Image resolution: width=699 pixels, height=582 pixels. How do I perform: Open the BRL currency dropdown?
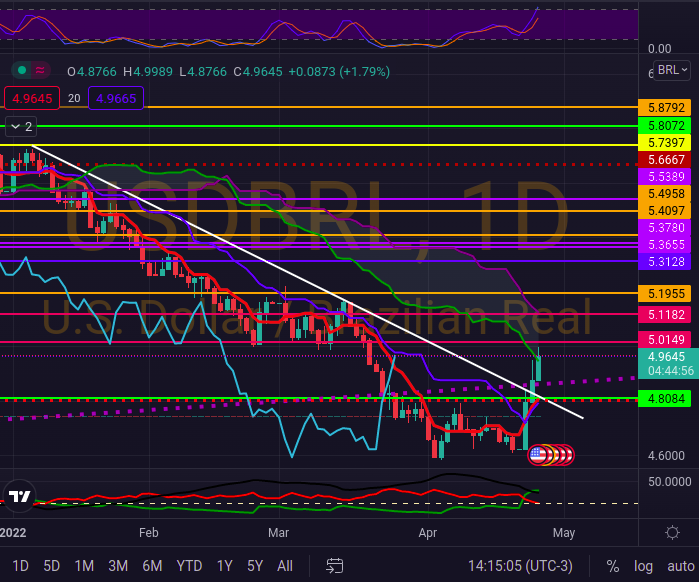pyautogui.click(x=673, y=70)
